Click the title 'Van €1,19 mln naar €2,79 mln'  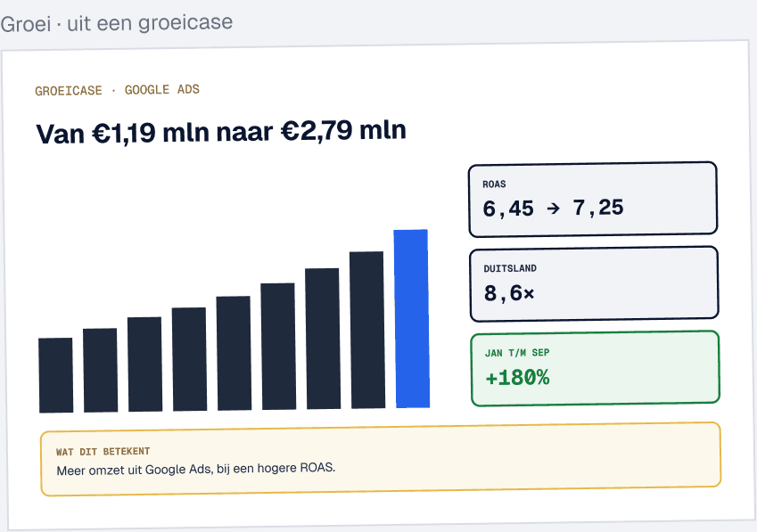(x=221, y=132)
